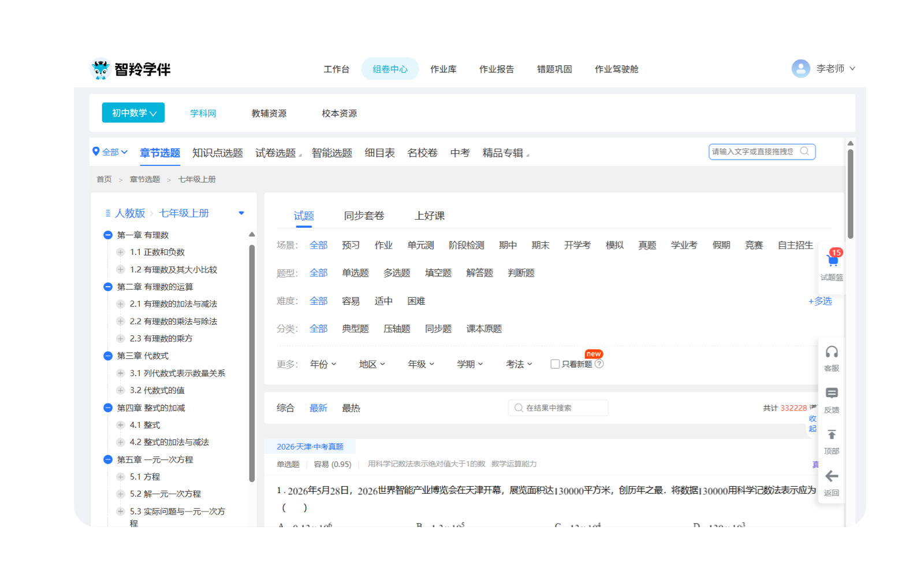This screenshot has width=924, height=578.
Task: Focus the top search input box
Action: pos(762,151)
